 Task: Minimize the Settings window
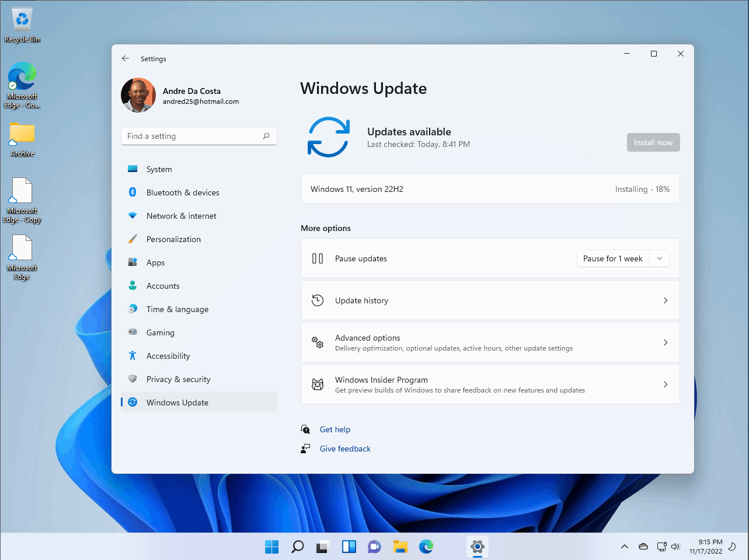pos(627,54)
